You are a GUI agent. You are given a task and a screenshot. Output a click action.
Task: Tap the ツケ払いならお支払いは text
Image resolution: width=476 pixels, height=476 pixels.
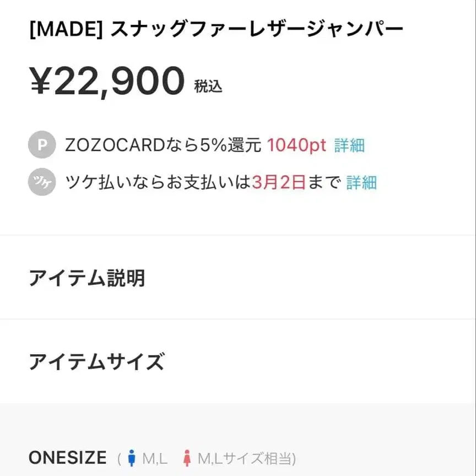click(x=158, y=182)
